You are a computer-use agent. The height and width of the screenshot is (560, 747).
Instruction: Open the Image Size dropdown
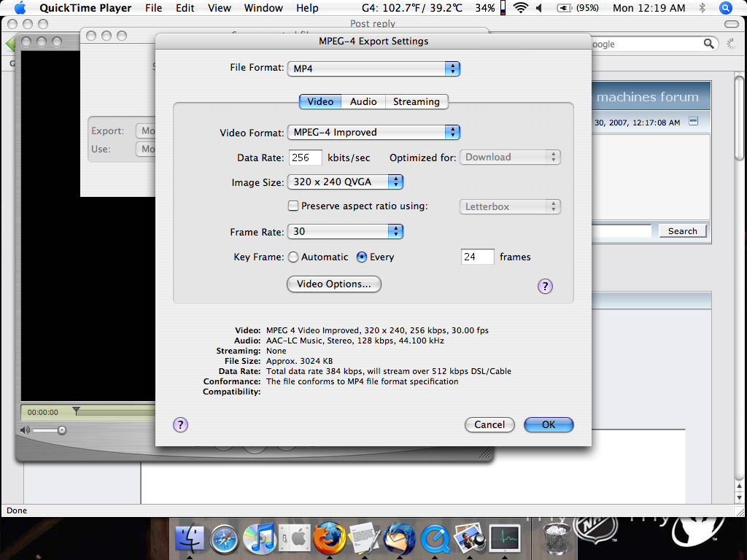pyautogui.click(x=345, y=182)
